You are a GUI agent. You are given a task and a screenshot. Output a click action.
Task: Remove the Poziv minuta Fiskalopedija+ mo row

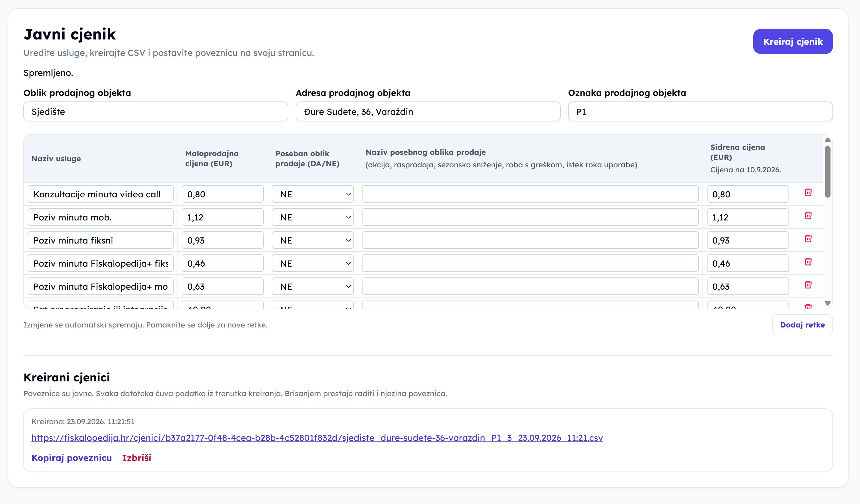(808, 285)
